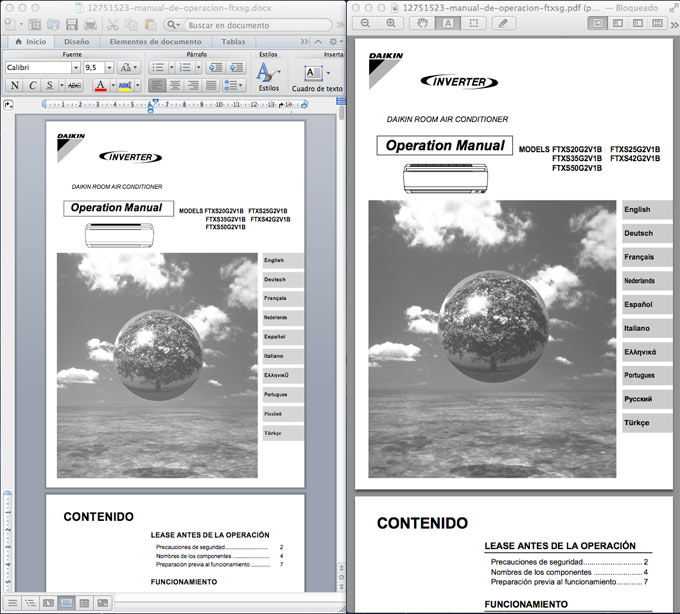Insert a Cuadro de texto

[x=317, y=78]
